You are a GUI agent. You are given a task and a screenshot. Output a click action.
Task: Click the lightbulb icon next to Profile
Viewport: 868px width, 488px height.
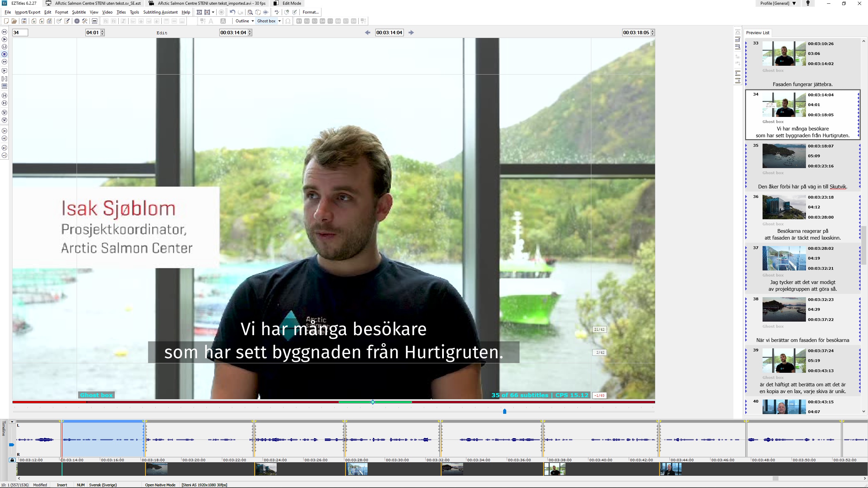click(808, 3)
